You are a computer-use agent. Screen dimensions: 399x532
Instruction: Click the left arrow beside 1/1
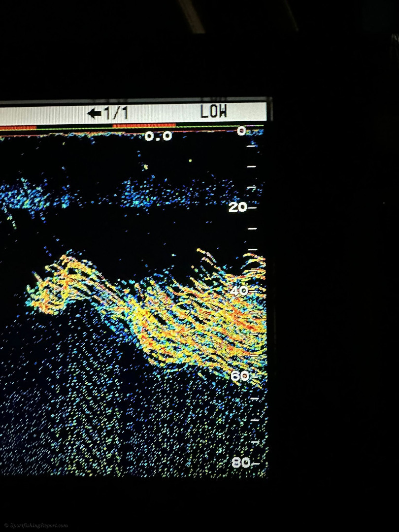point(94,113)
